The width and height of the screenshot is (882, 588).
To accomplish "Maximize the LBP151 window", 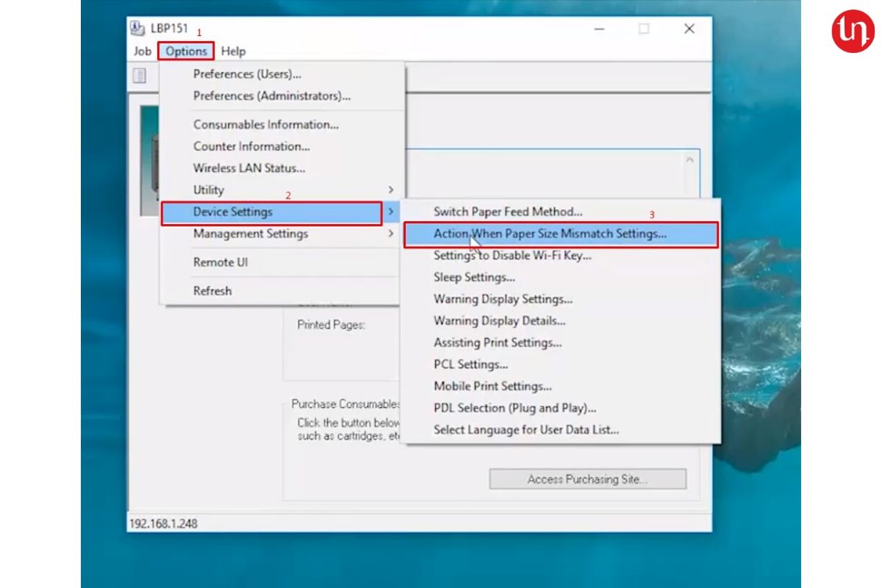I will point(644,29).
